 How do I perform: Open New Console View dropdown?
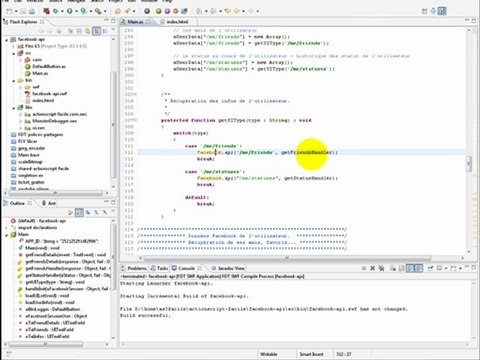460,268
